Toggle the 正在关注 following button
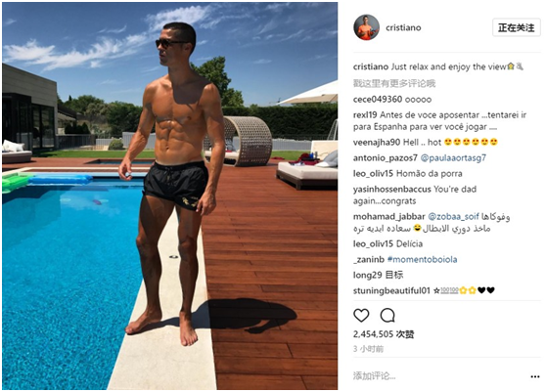Image resolution: width=546 pixels, height=392 pixels. click(516, 27)
